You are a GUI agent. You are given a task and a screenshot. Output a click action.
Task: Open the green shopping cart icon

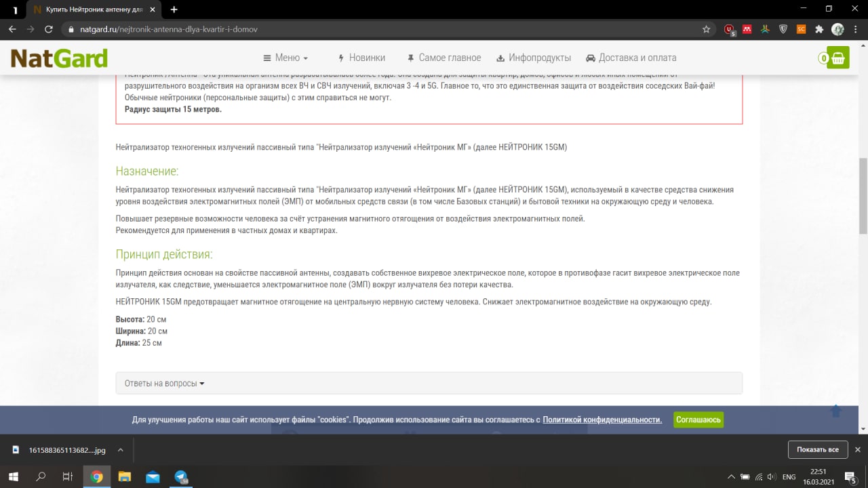838,58
